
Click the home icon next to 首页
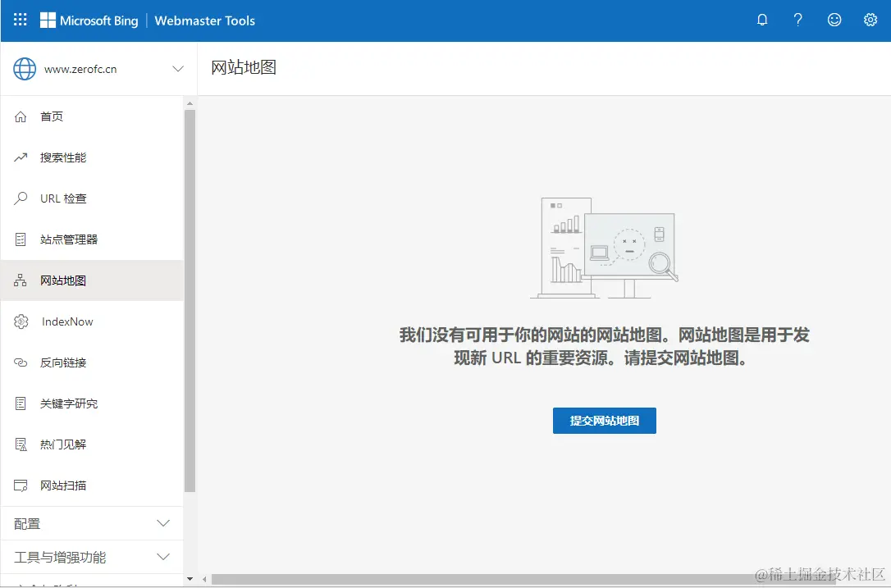click(21, 116)
